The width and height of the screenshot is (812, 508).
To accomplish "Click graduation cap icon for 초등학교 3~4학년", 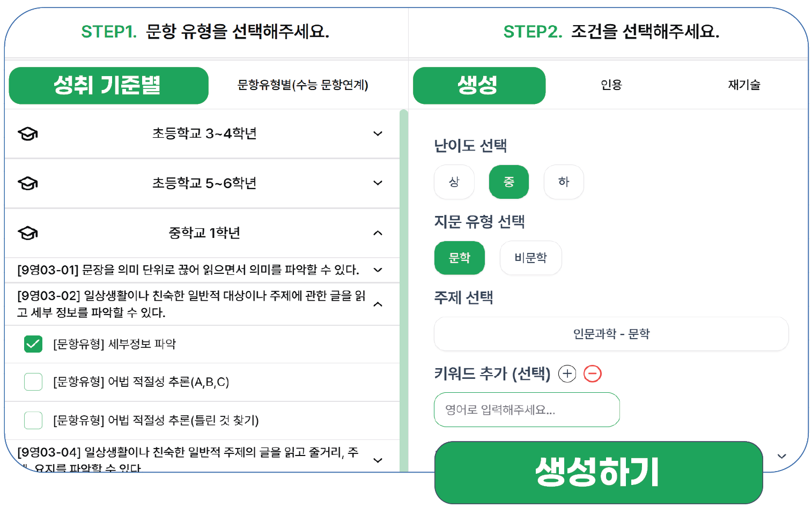I will (x=28, y=133).
